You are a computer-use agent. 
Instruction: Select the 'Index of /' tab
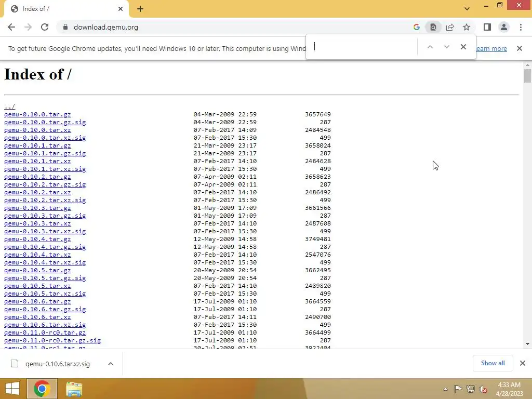point(66,9)
